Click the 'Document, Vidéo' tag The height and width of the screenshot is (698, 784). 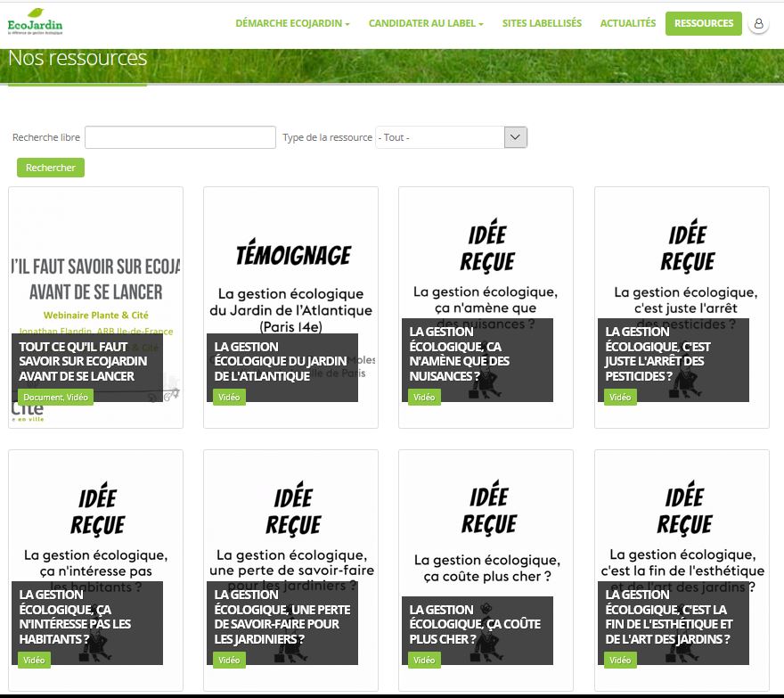[55, 398]
